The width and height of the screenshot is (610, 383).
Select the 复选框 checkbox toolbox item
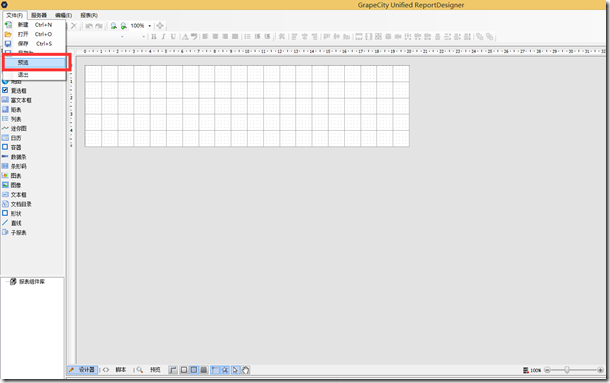pos(14,90)
